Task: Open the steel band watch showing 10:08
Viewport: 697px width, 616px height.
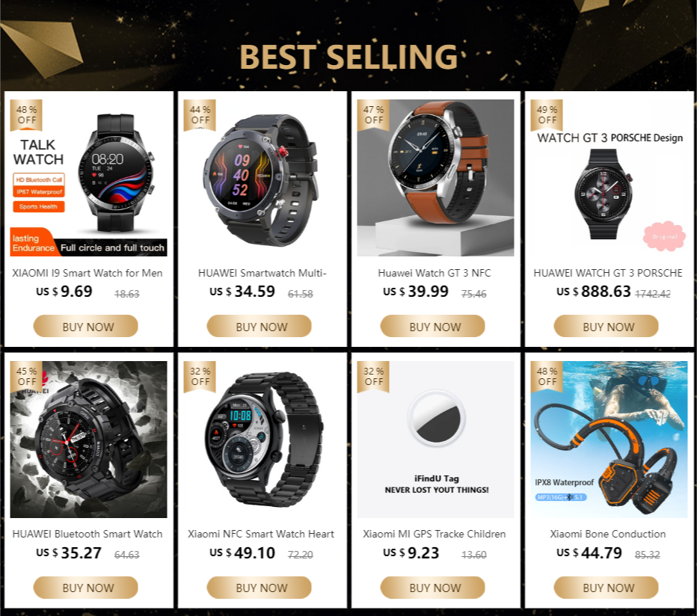Action: coord(262,439)
